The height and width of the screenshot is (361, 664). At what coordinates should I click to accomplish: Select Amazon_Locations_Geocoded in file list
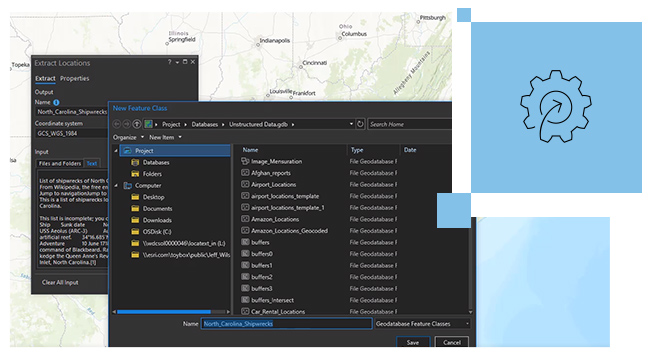289,231
